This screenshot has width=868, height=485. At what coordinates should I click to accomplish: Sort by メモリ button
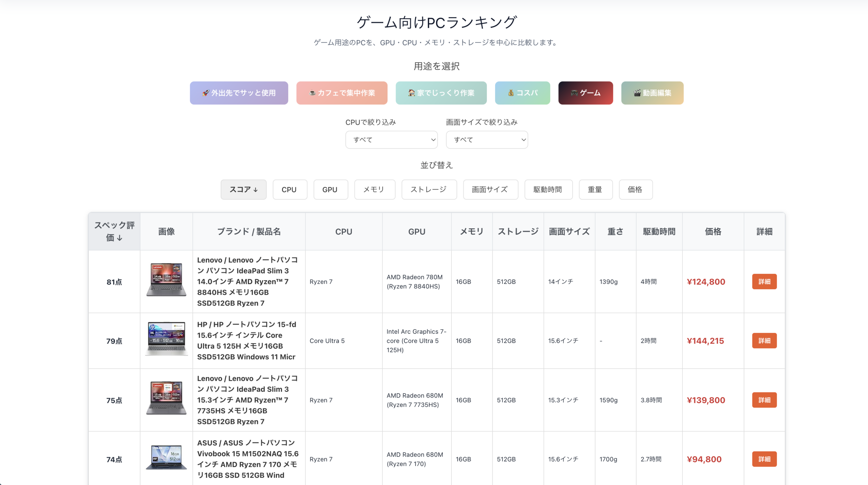click(x=374, y=189)
